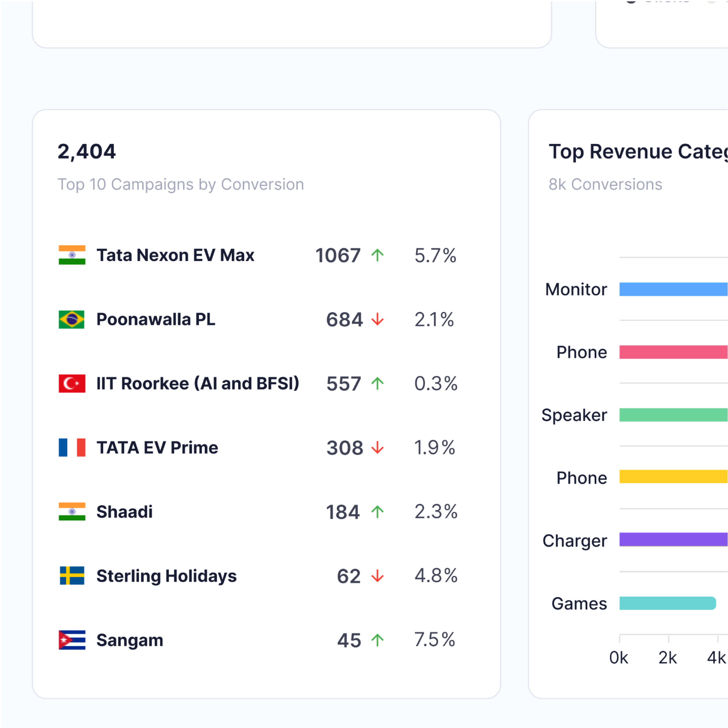This screenshot has height=728, width=728.
Task: Click the 1067 conversion count
Action: [x=338, y=255]
